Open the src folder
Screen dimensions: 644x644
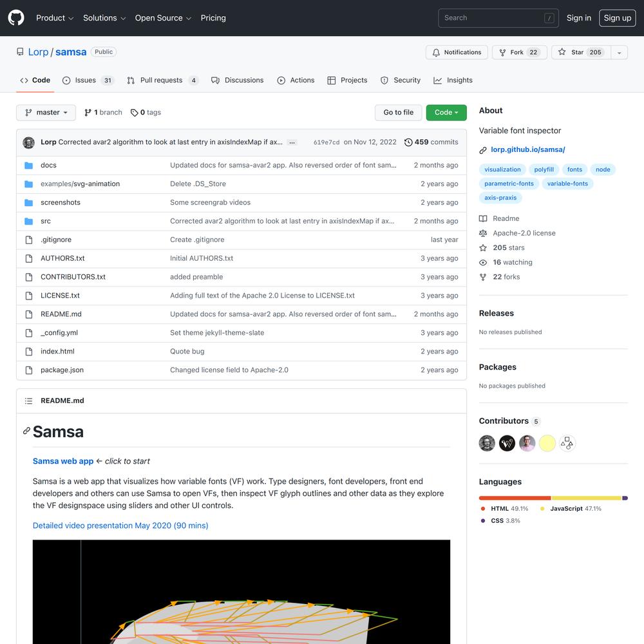tap(46, 222)
